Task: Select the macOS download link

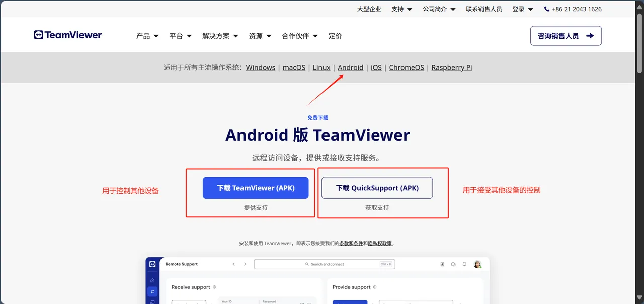Action: (294, 67)
